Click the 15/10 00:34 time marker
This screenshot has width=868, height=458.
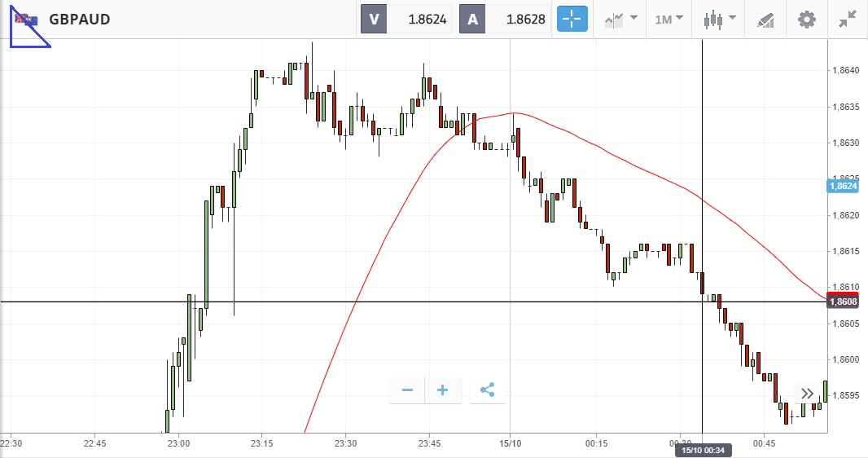tap(703, 451)
